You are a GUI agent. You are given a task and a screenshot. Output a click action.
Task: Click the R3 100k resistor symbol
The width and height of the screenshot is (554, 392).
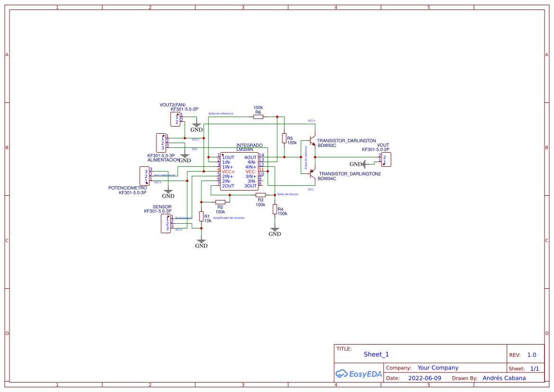pyautogui.click(x=260, y=194)
